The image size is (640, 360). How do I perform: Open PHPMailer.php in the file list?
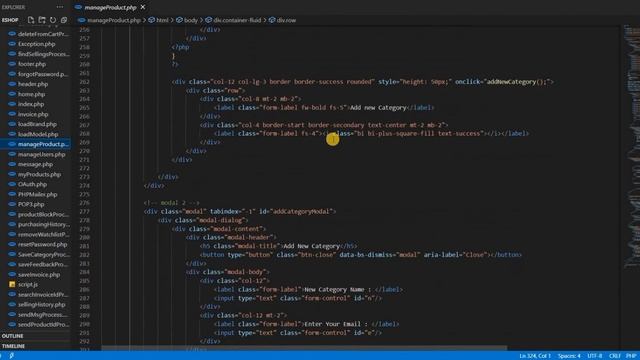38,194
